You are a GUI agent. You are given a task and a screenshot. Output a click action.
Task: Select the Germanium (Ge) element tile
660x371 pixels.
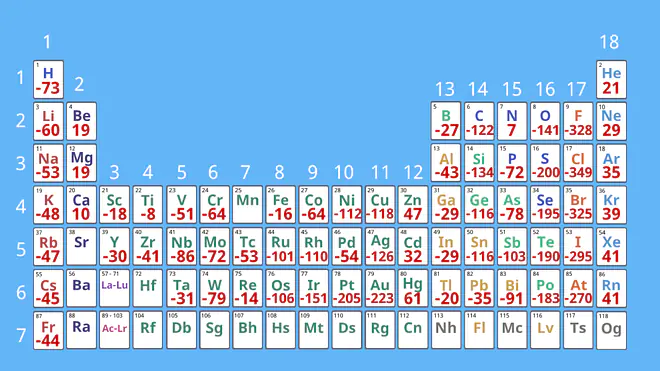tap(479, 205)
